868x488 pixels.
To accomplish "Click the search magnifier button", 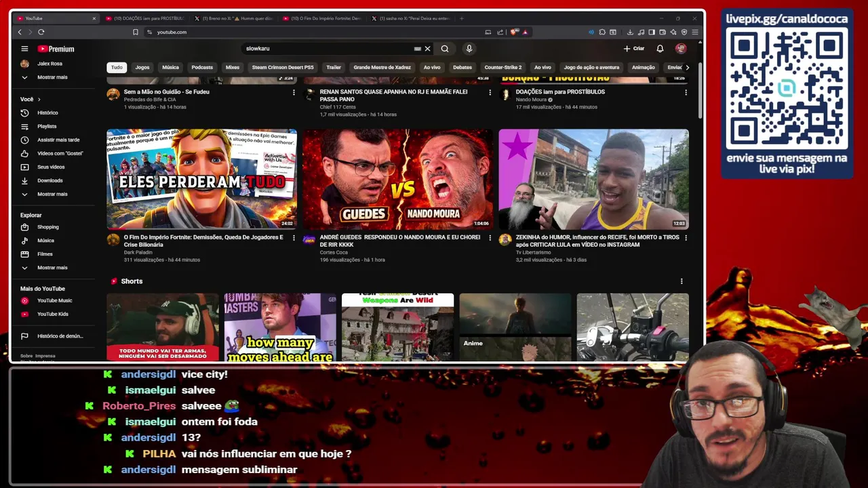I will (445, 49).
